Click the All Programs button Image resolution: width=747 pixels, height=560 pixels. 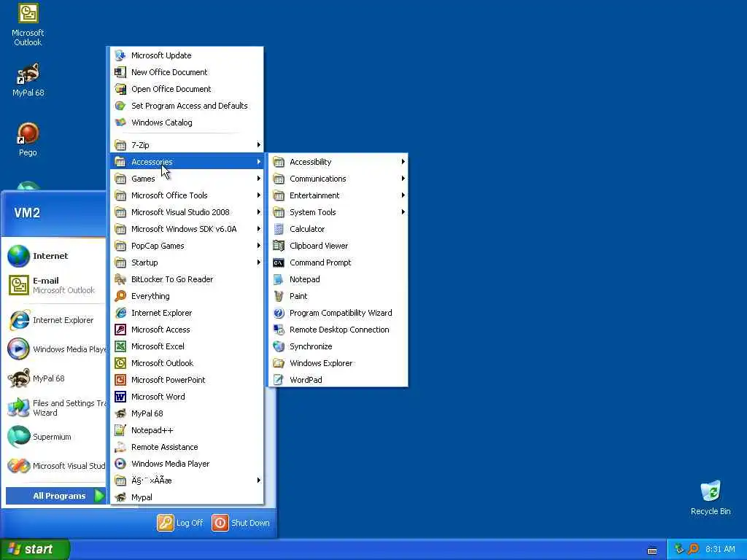coord(55,496)
